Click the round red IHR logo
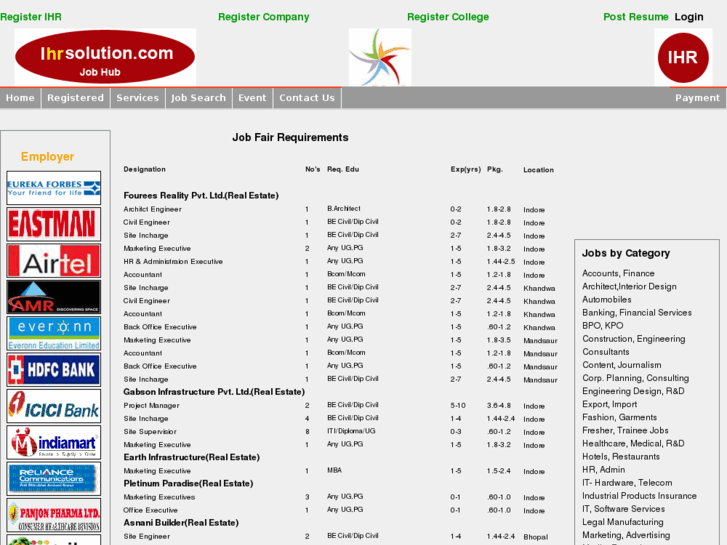Viewport: 727px width, 545px height. click(x=683, y=58)
